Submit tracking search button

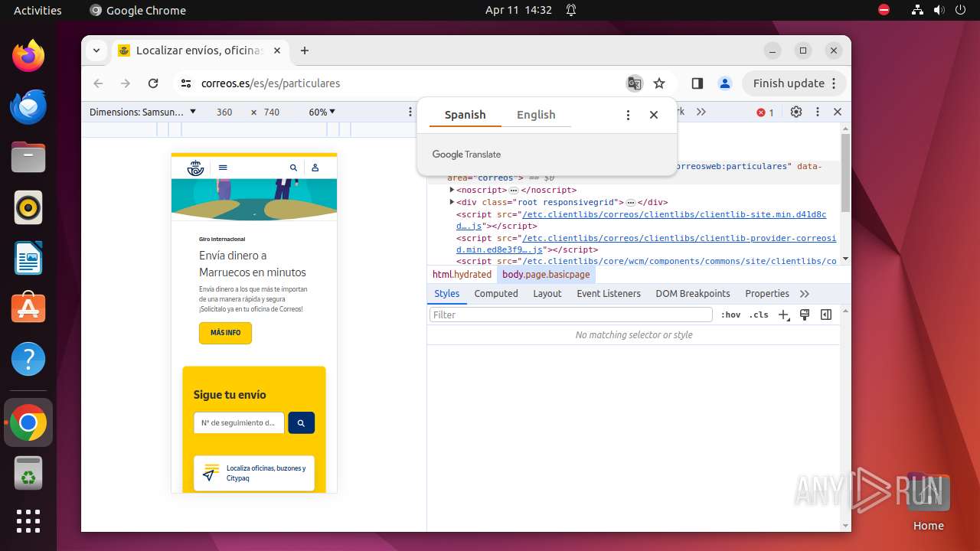pos(302,422)
